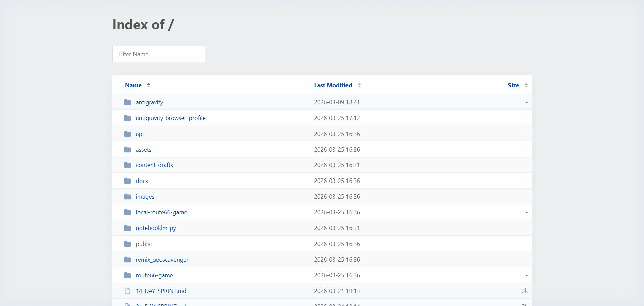Sort by the Last Modified header
The image size is (644, 306).
(333, 85)
